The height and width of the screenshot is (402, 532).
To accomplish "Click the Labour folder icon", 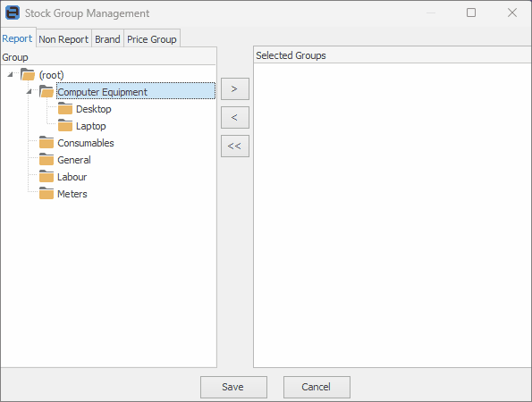I will (x=46, y=176).
